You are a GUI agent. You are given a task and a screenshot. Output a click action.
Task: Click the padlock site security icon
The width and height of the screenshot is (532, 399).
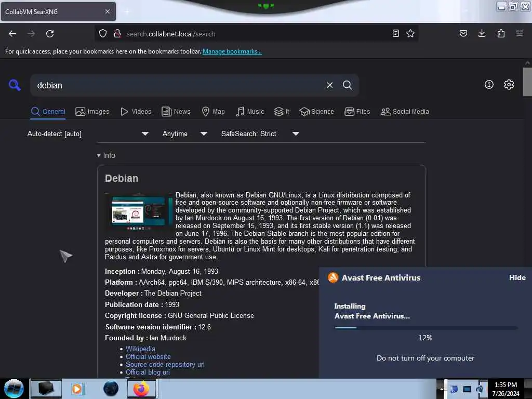point(117,33)
